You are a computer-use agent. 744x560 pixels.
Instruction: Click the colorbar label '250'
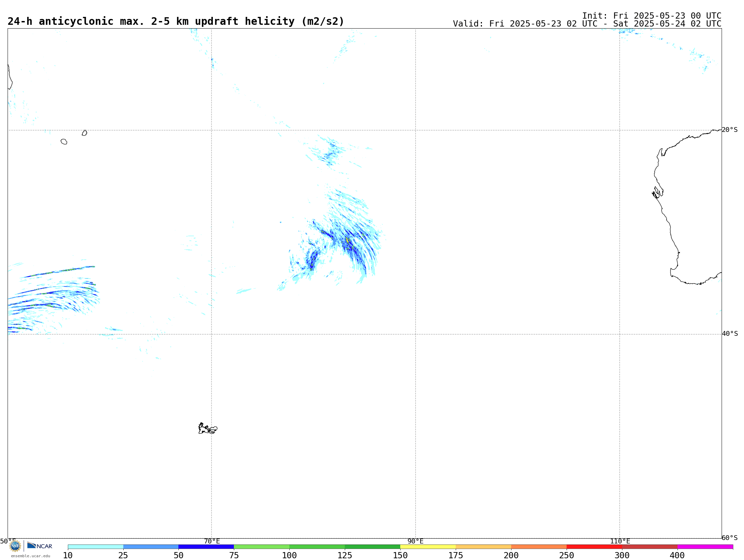pyautogui.click(x=567, y=555)
